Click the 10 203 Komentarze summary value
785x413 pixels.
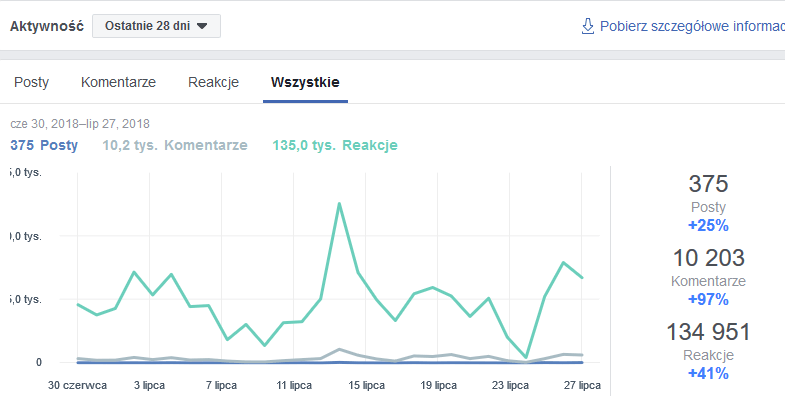click(x=708, y=258)
